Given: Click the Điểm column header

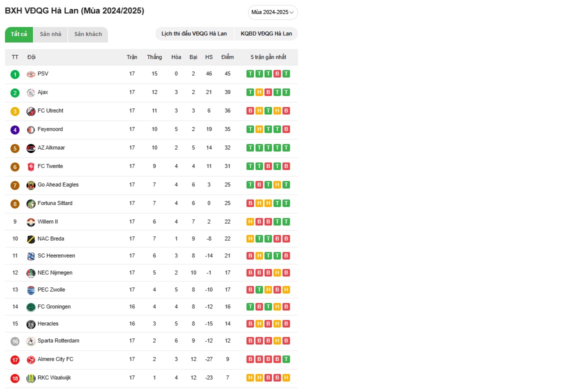Looking at the screenshot, I should pyautogui.click(x=227, y=57).
